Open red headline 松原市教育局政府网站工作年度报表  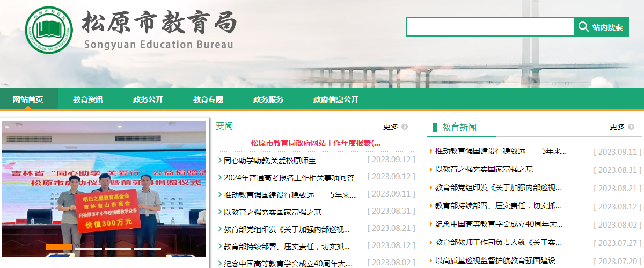[x=316, y=143]
